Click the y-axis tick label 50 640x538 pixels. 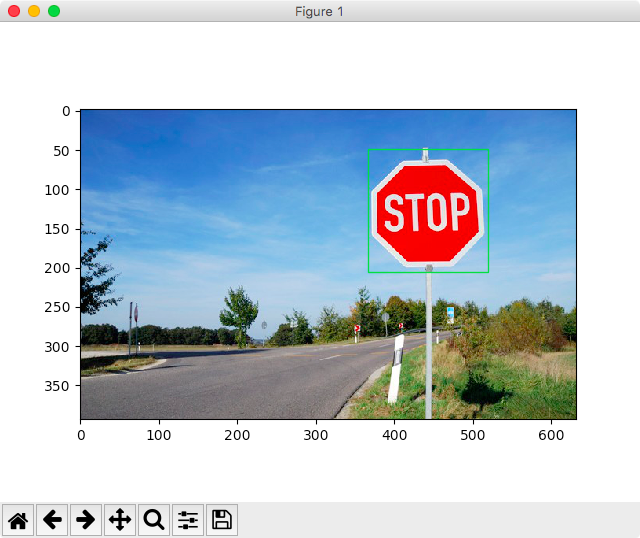pos(62,151)
